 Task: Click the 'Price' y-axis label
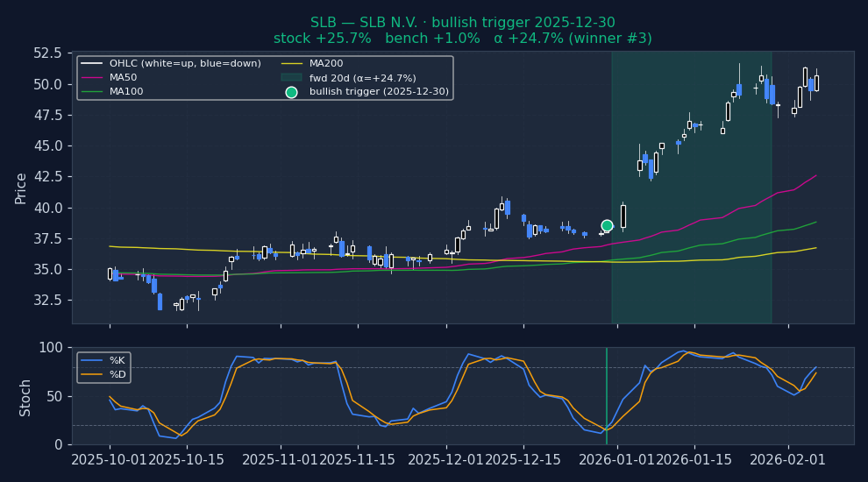pyautogui.click(x=20, y=188)
